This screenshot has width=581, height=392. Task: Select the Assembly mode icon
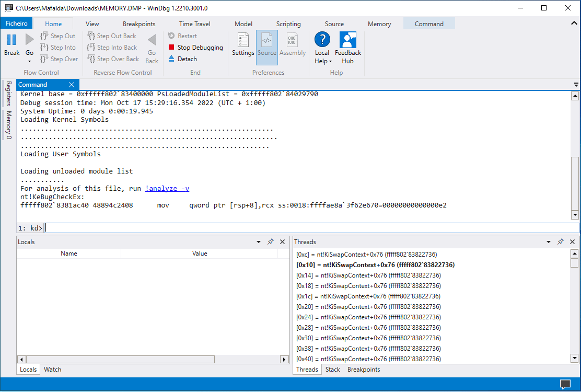tap(293, 40)
